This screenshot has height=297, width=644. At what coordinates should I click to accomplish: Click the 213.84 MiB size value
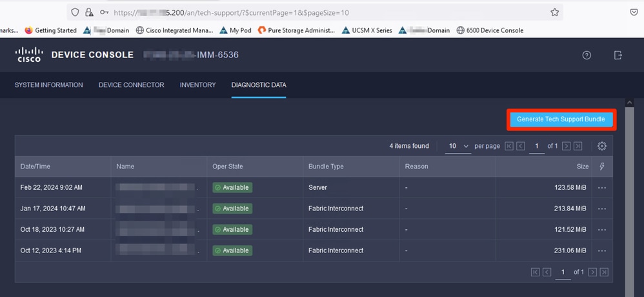tap(570, 209)
